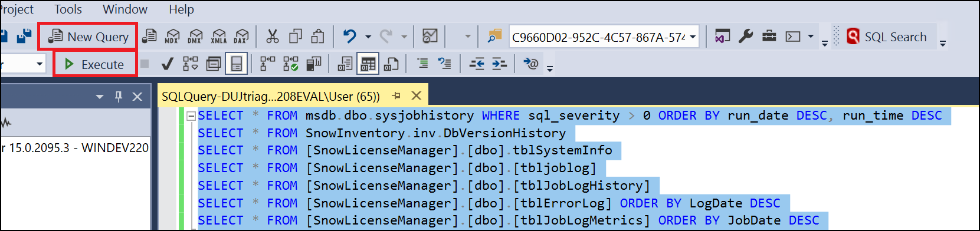Toggle auto-hide pin on Object Explorer

click(x=119, y=97)
